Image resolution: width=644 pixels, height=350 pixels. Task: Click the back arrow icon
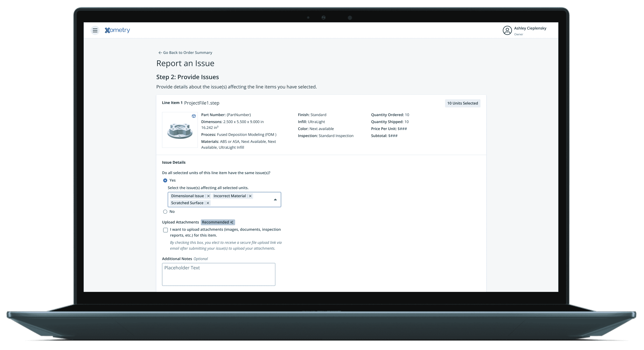(x=160, y=53)
